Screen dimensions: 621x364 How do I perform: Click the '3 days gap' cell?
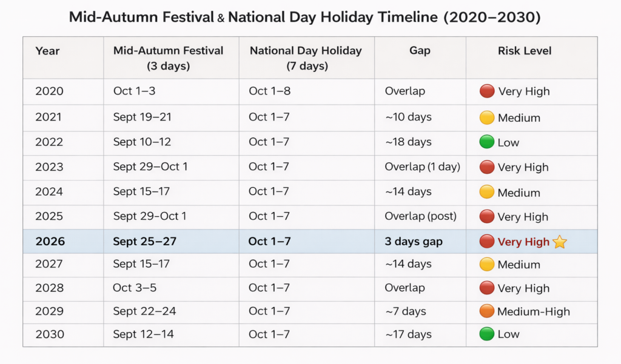tap(414, 242)
